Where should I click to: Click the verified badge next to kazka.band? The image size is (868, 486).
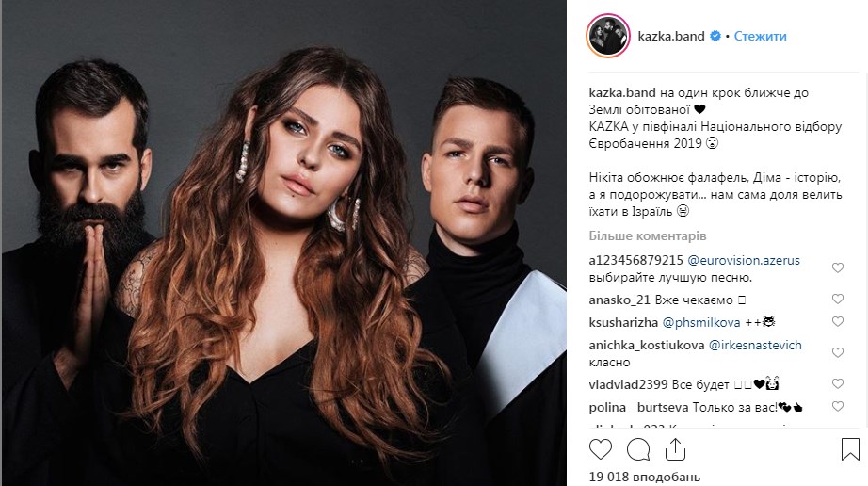point(715,36)
